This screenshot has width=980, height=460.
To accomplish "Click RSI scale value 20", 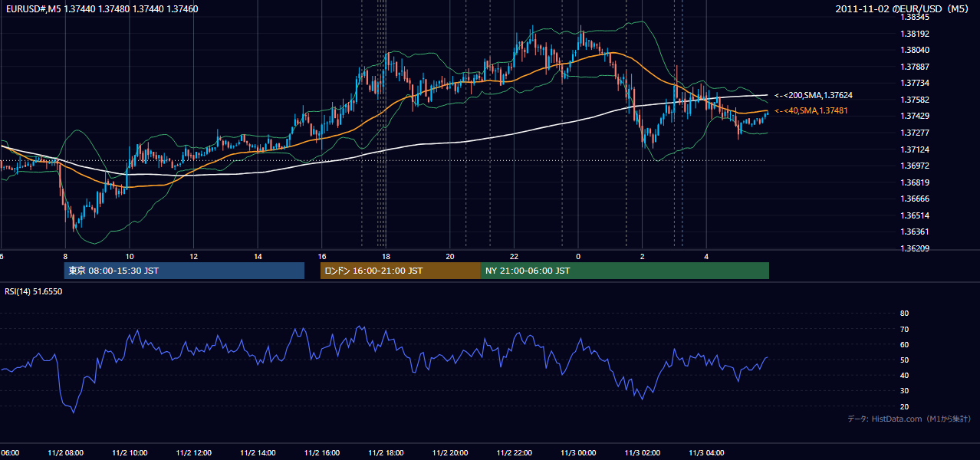I will click(x=904, y=406).
